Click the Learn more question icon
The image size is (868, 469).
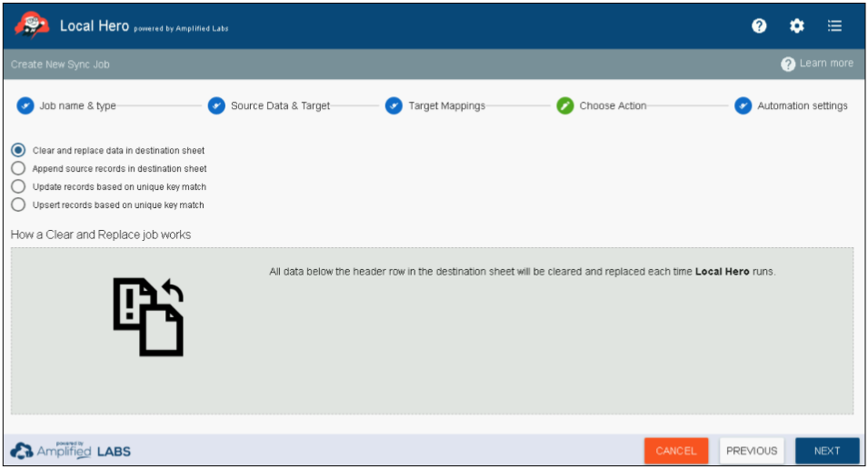point(788,65)
